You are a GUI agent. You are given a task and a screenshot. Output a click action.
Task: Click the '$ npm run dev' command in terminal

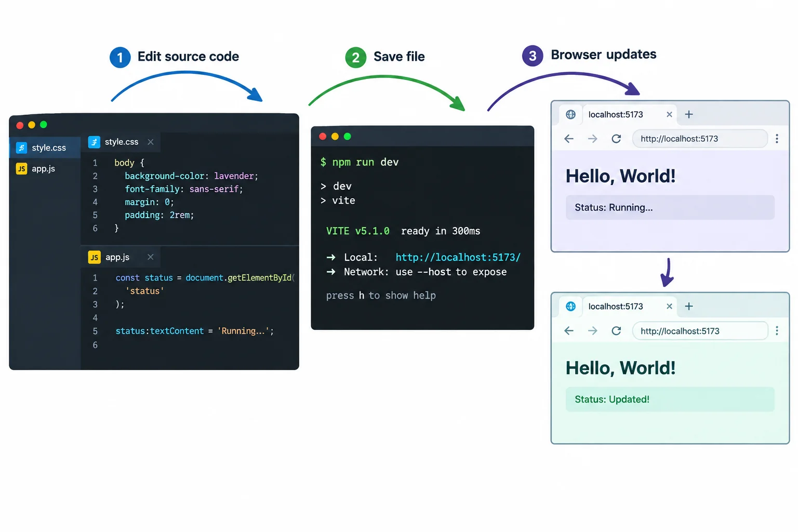[x=360, y=162]
